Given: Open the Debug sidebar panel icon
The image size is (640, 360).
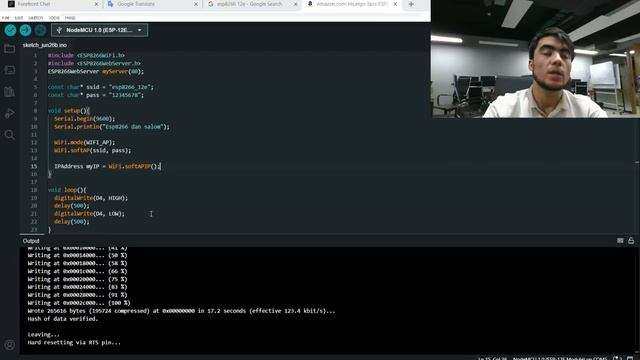Looking at the screenshot, I should click(x=9, y=113).
